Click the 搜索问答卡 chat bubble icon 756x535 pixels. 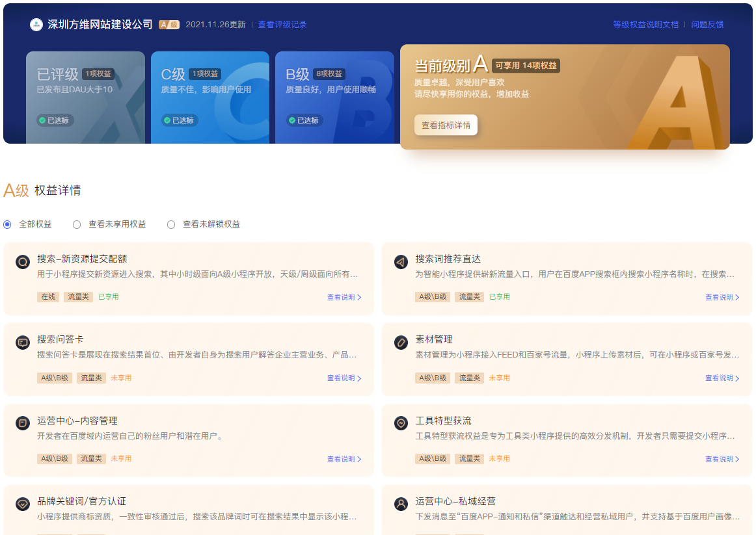pos(23,343)
